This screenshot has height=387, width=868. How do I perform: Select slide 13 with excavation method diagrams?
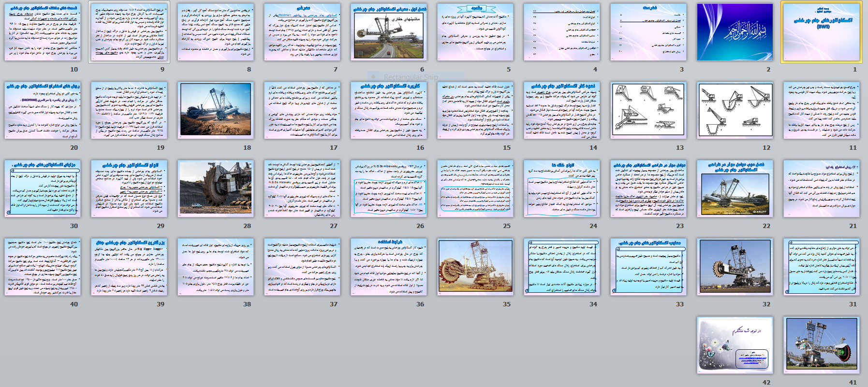point(648,111)
